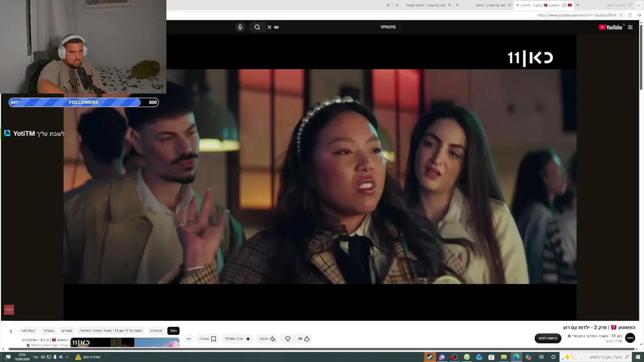Show hidden system tray icons
Screen dimensions: 644x362
[x=67, y=357]
